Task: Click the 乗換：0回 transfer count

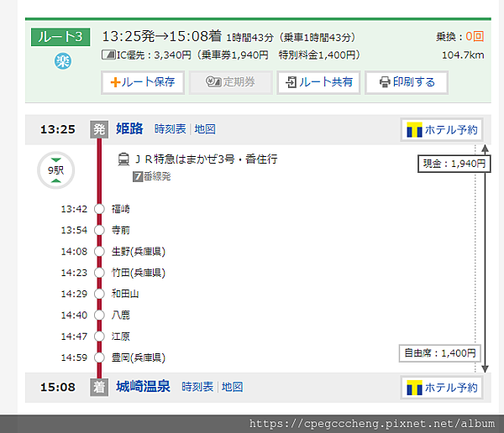Action: pos(460,37)
